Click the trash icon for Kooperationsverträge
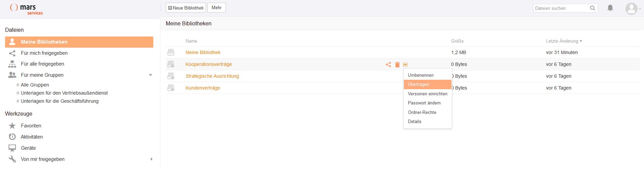Screen dimensions: 644x170 [397, 65]
